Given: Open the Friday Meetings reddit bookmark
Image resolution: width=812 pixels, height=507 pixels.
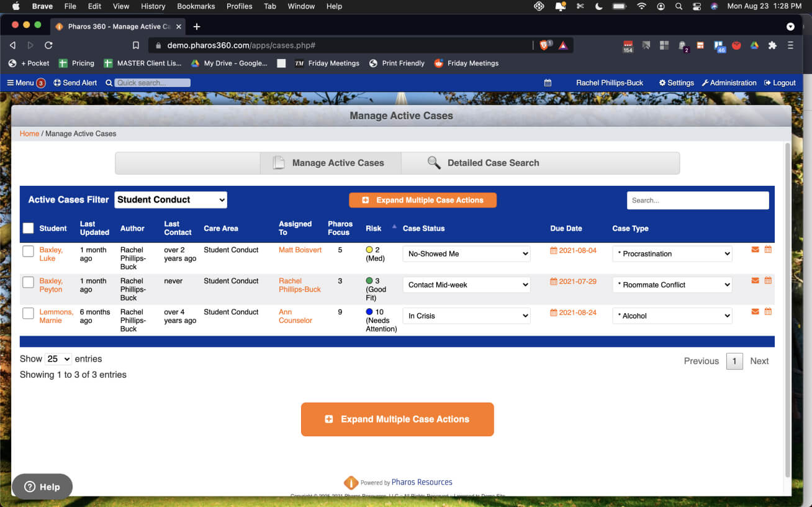Looking at the screenshot, I should [466, 63].
